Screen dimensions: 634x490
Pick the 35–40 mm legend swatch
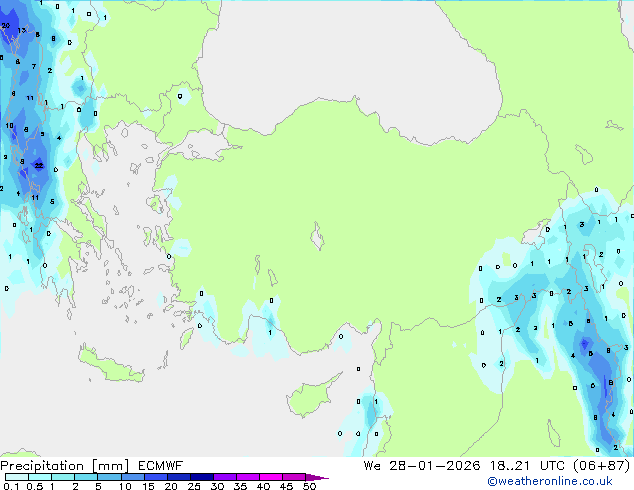coord(247,477)
